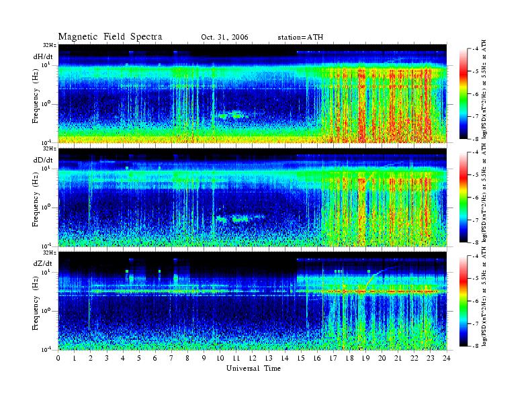Click hour "8" on the Universal Time axis
This screenshot has width=532, height=411.
point(187,358)
